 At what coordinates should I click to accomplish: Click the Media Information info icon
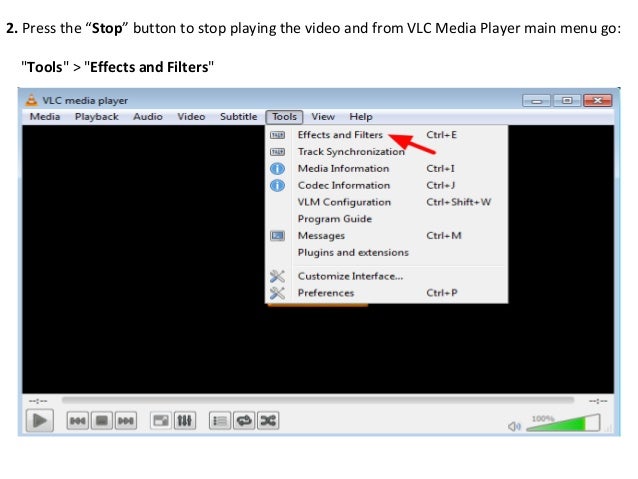tap(277, 168)
